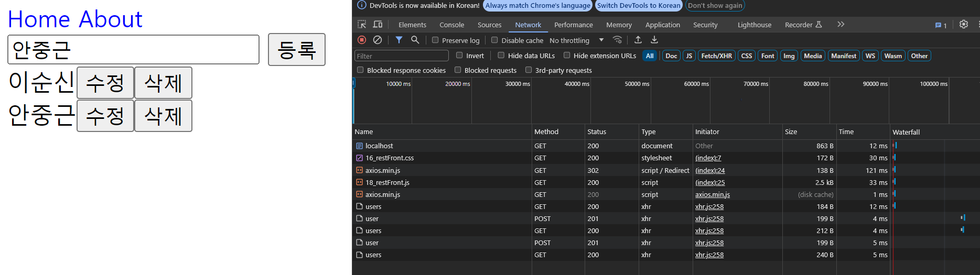Import HAR file upload icon
Screen dimensions: 980x275
click(x=638, y=40)
